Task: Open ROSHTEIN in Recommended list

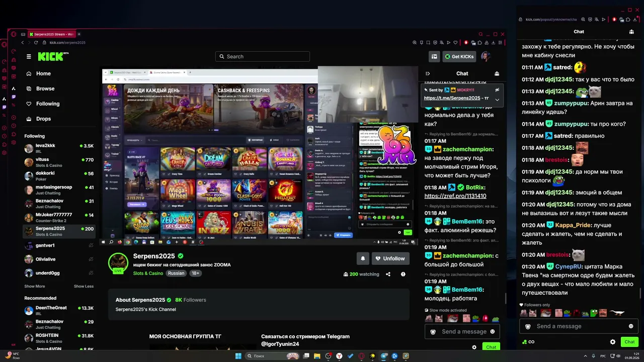Action: coord(59,338)
